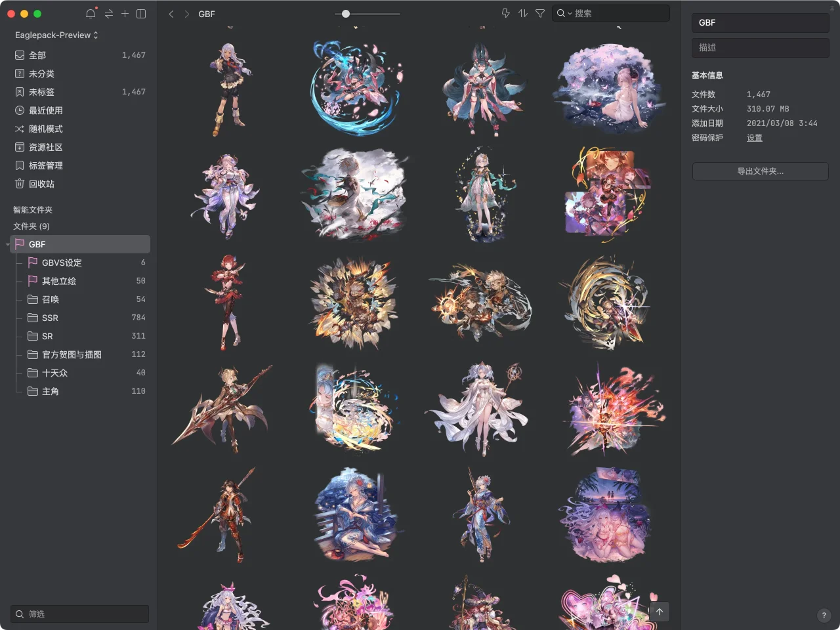Activate 随机模式 shuffle item
Screen dimensions: 840x630
click(80, 129)
